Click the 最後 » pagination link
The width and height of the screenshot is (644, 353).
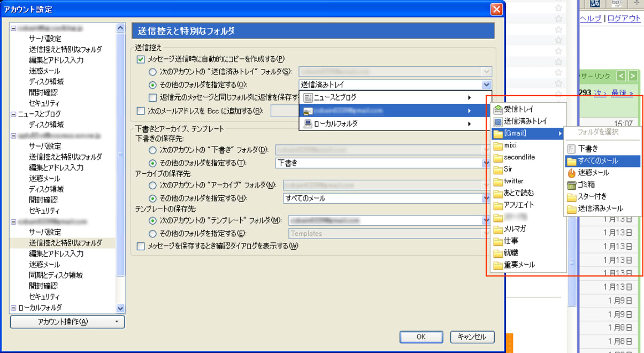pyautogui.click(x=623, y=93)
